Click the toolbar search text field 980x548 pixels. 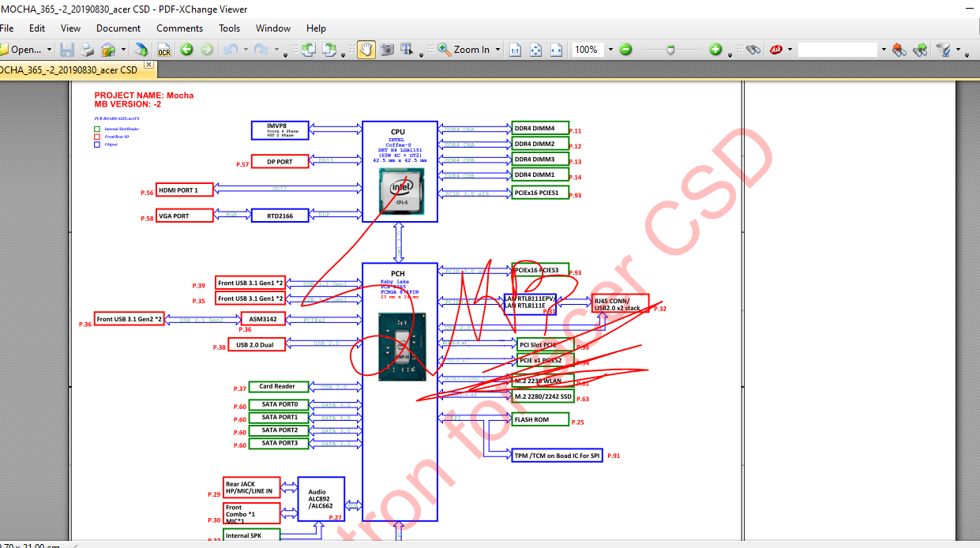click(x=838, y=49)
